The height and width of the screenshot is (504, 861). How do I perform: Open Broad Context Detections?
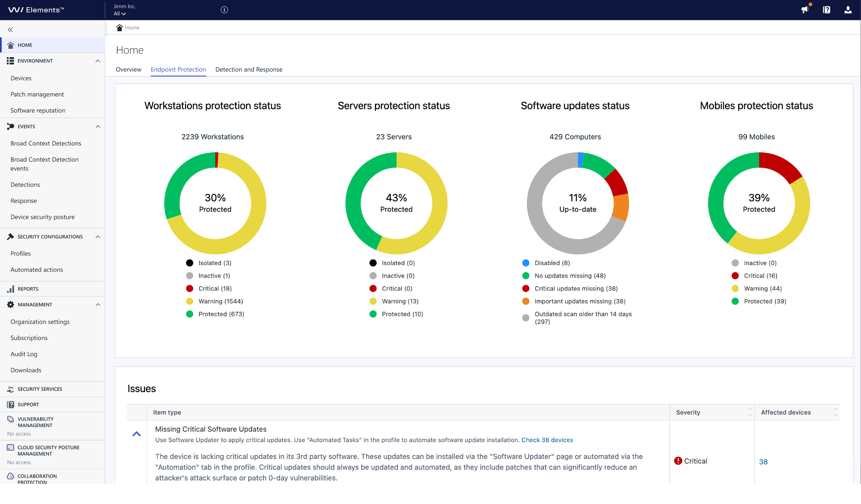[46, 143]
